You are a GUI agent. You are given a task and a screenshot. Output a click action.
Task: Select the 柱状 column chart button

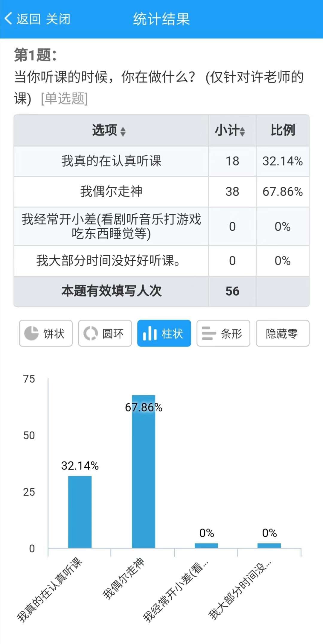click(x=164, y=333)
